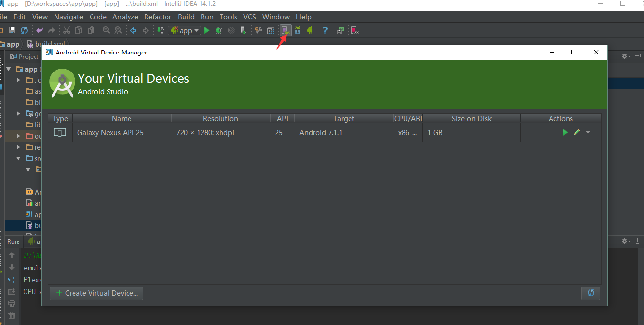Click the Replace toolbar icon
644x325 pixels.
coord(118,30)
